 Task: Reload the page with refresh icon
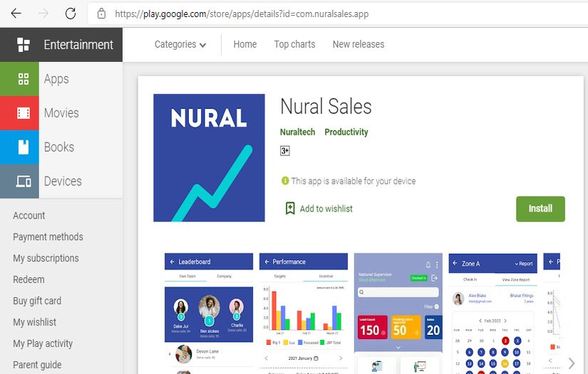click(x=71, y=14)
